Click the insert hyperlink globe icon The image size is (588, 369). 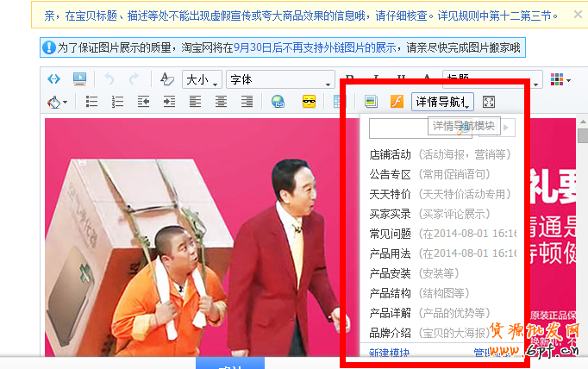[x=278, y=102]
